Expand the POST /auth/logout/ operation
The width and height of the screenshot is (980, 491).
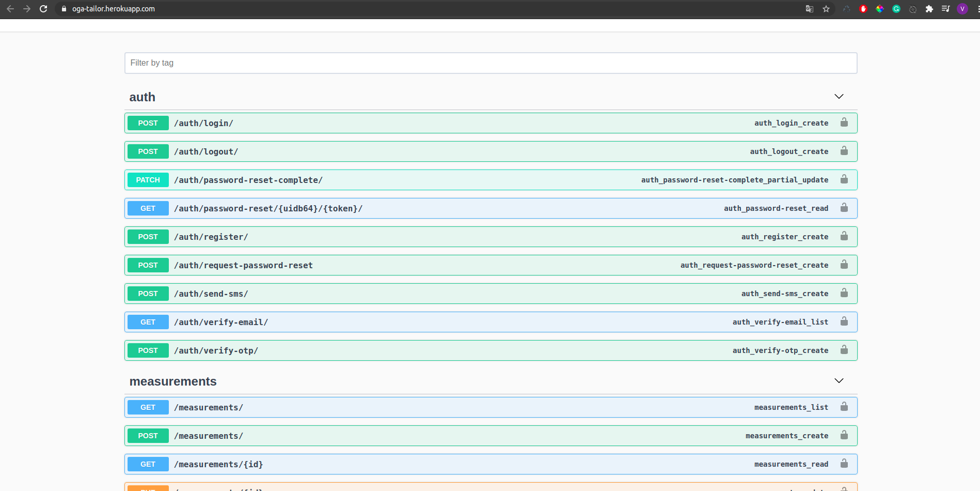pyautogui.click(x=491, y=151)
